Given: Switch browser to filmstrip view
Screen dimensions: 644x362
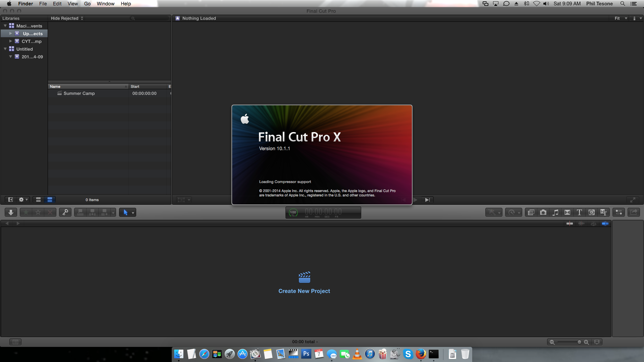Looking at the screenshot, I should [38, 200].
